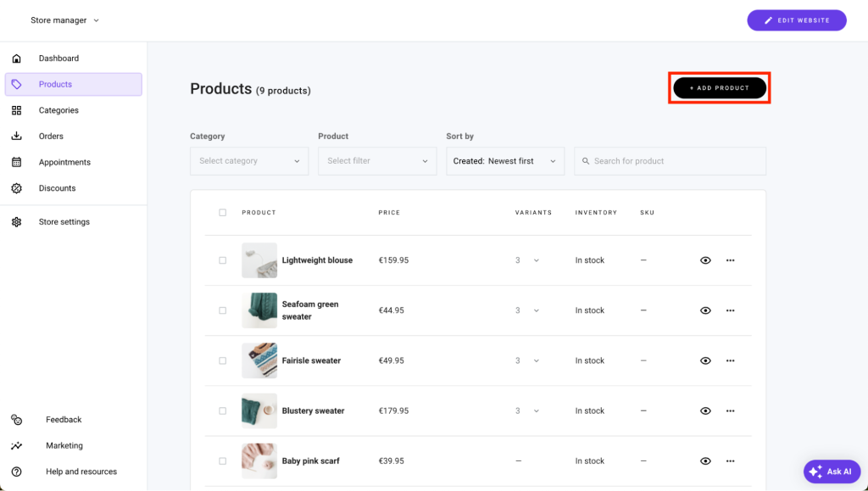Tick the select-all products checkbox
Image resolution: width=868 pixels, height=491 pixels.
[222, 213]
